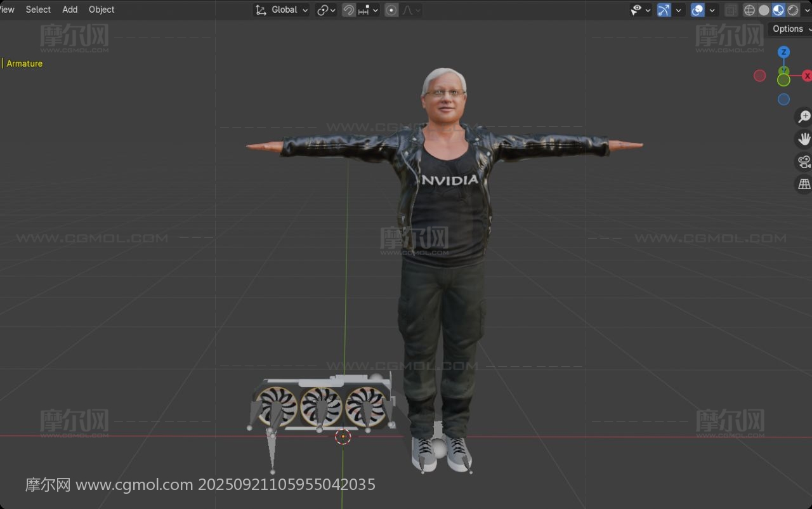This screenshot has width=812, height=509.
Task: Click the show overlays icon
Action: click(697, 10)
